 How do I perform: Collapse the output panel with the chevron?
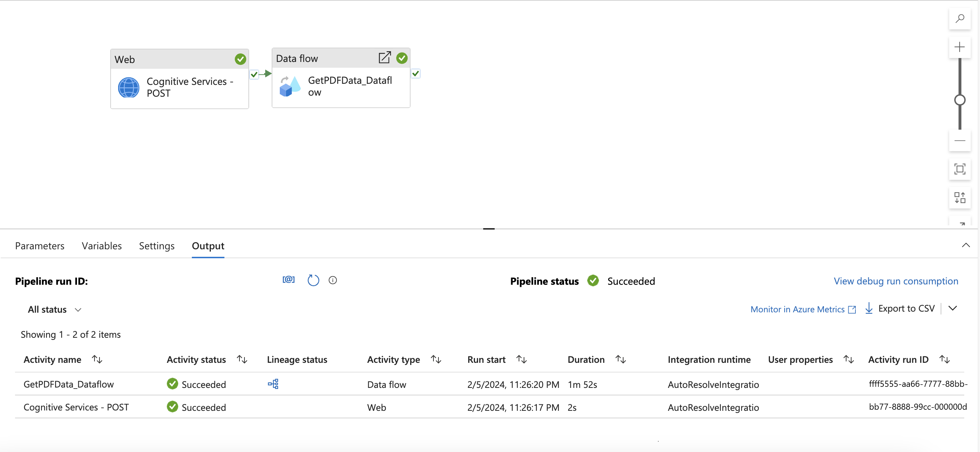[x=966, y=245]
